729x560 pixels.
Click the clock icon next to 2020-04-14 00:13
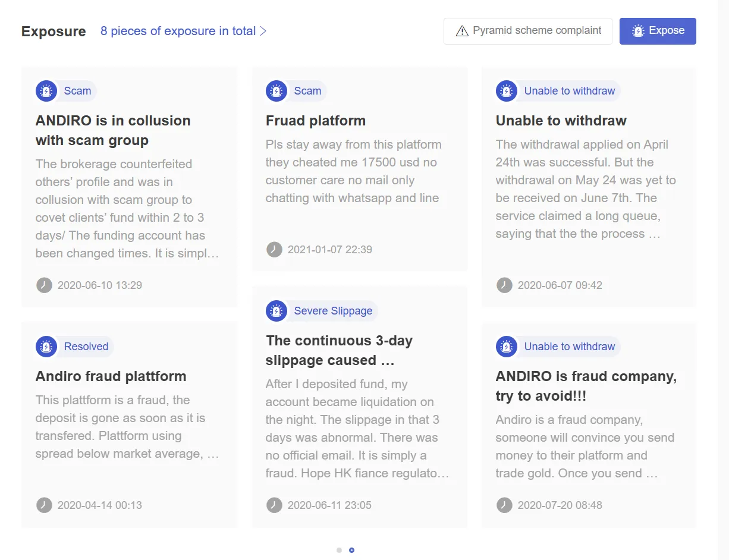click(44, 505)
